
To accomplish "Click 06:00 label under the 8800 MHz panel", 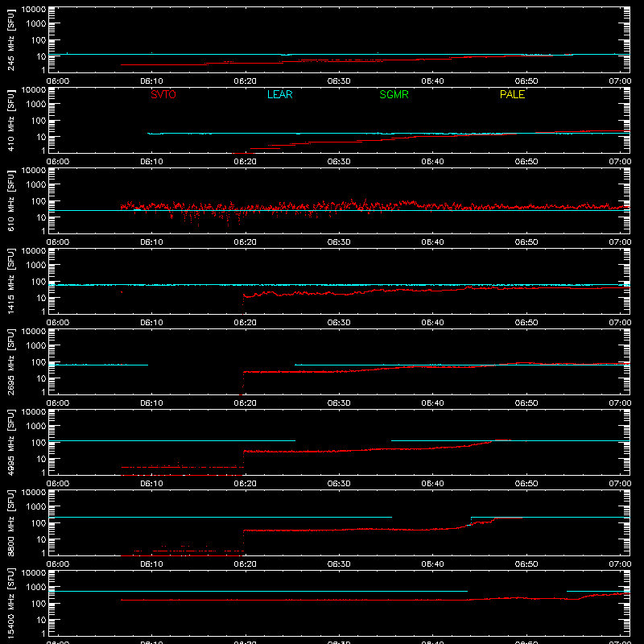I will [58, 564].
